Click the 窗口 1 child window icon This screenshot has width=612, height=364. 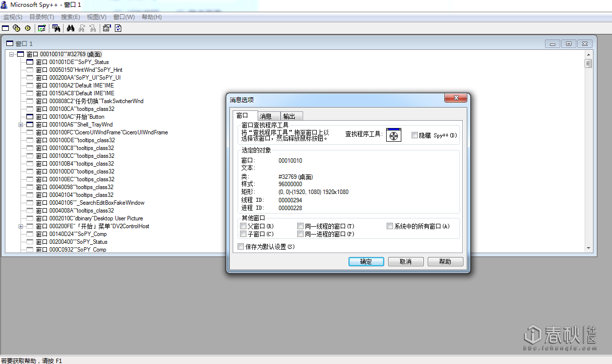pyautogui.click(x=9, y=43)
